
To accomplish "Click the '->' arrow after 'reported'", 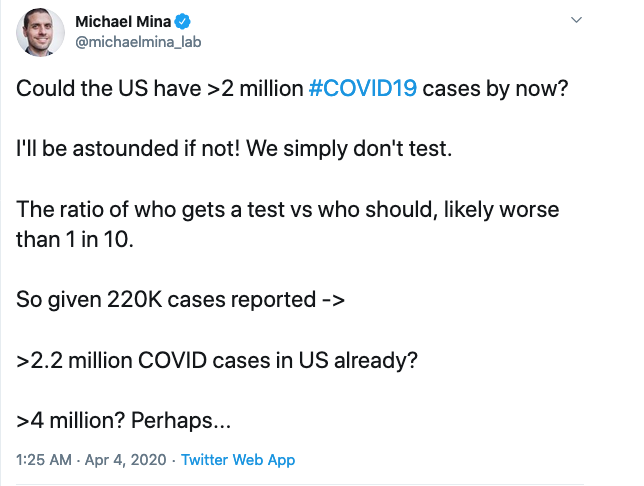I will [x=333, y=300].
